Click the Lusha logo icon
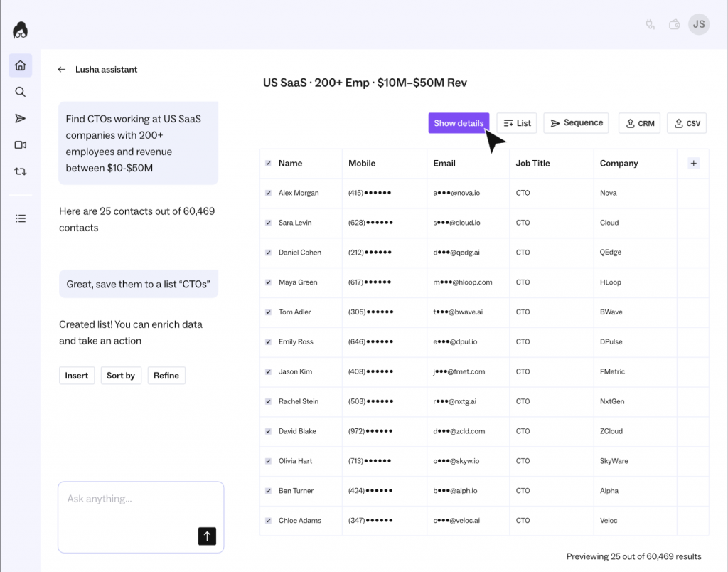The width and height of the screenshot is (728, 572). pos(21,30)
